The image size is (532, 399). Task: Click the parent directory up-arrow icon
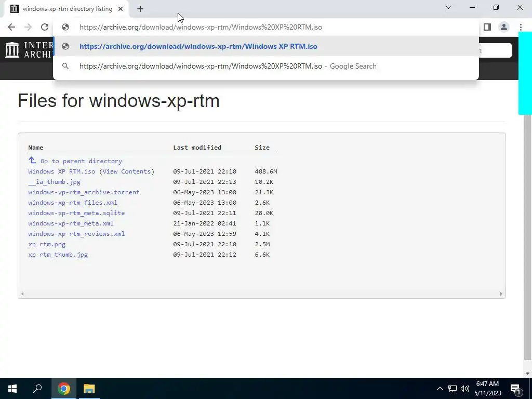[x=32, y=160]
